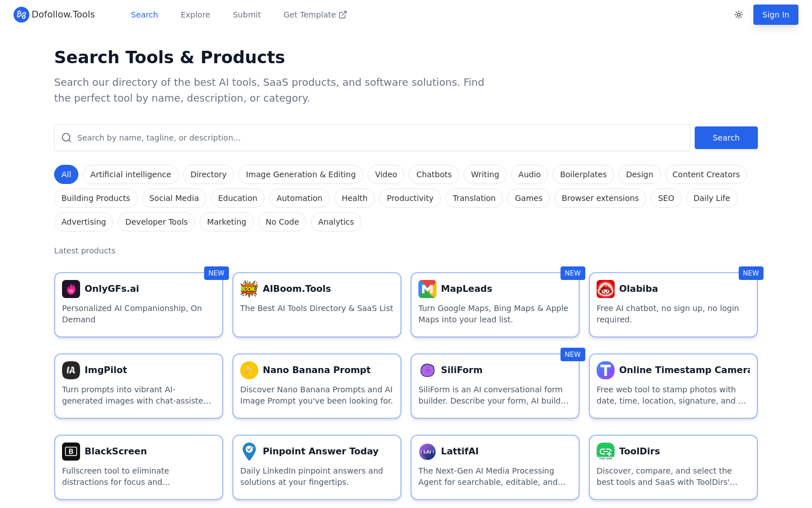The image size is (812, 508).
Task: Select the Analytics category chip
Action: [x=336, y=222]
